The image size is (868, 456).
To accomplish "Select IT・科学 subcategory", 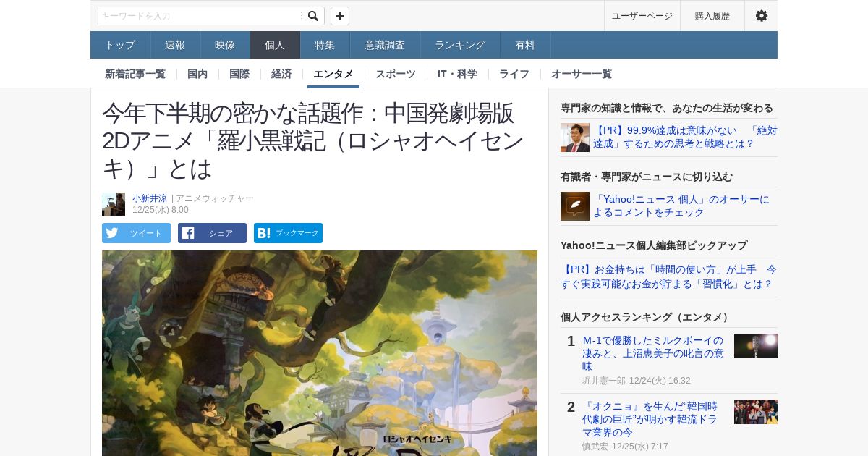I will pos(457,74).
